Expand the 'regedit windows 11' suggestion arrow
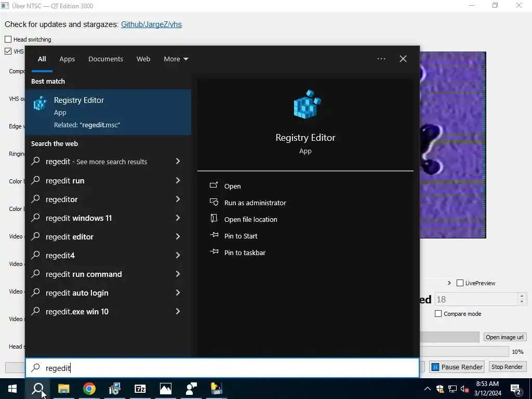 (x=178, y=218)
